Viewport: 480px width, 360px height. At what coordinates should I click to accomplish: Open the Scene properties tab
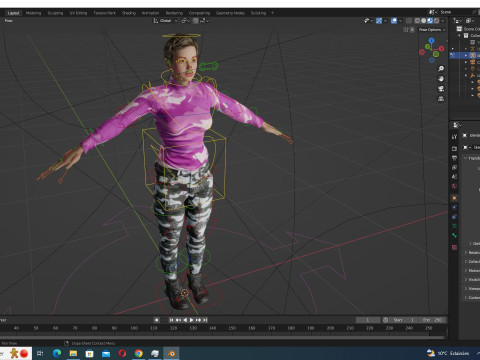click(454, 177)
